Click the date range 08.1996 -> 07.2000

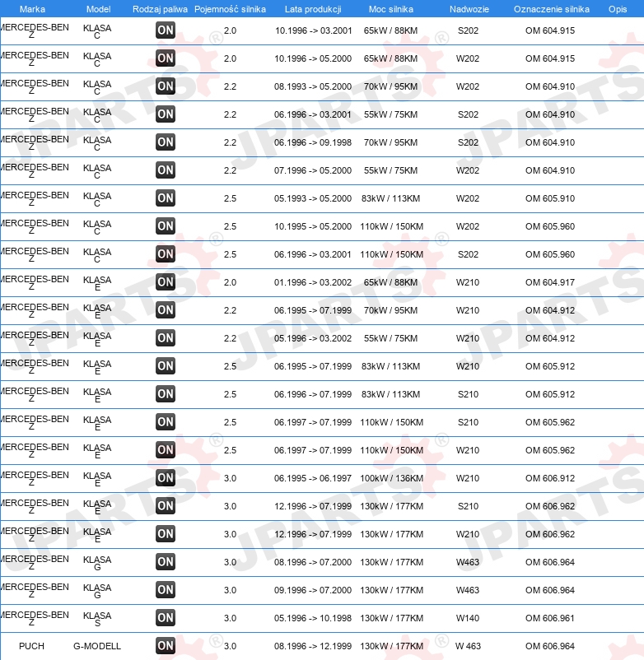[313, 562]
